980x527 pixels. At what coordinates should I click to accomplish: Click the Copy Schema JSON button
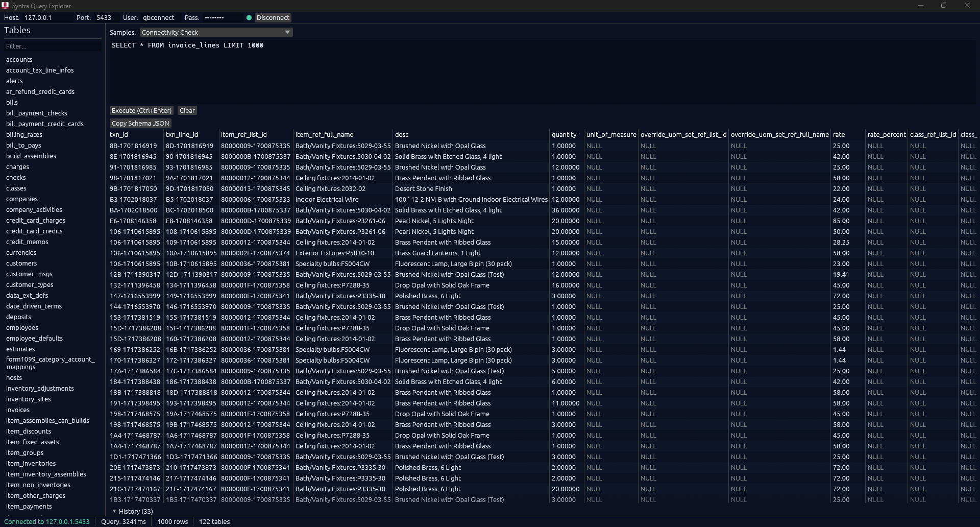(x=140, y=123)
